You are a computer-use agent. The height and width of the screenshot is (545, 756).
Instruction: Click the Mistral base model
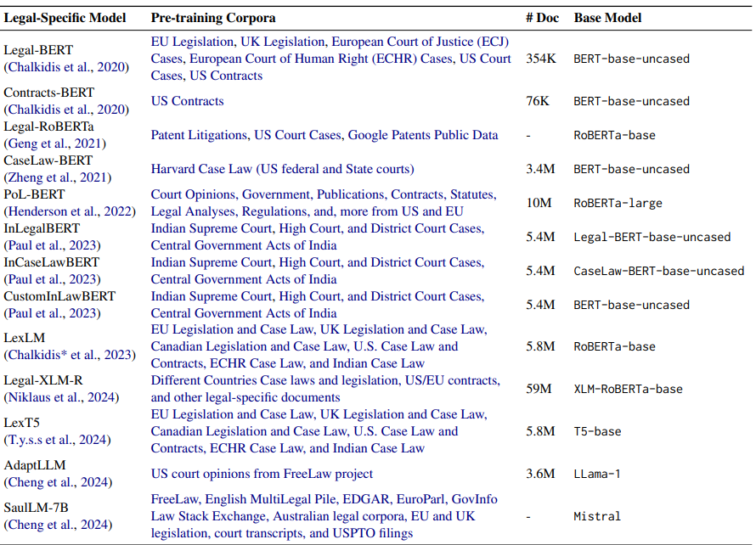597,516
